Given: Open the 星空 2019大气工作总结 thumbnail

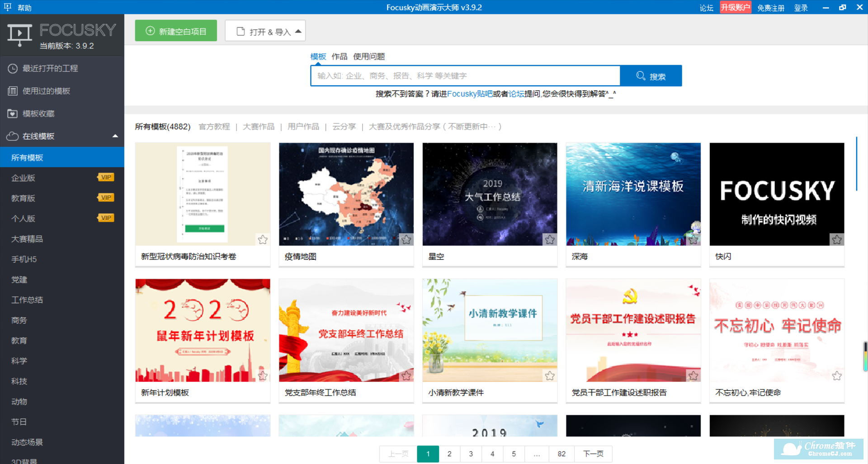Looking at the screenshot, I should click(x=490, y=194).
